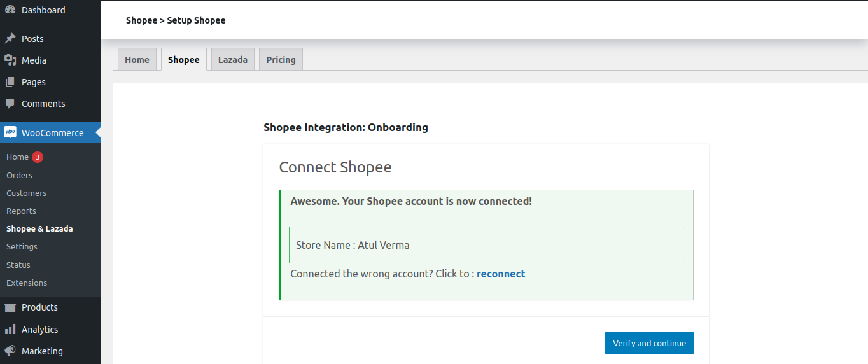Switch to the Lazada tab
This screenshot has height=364, width=868.
pos(233,59)
